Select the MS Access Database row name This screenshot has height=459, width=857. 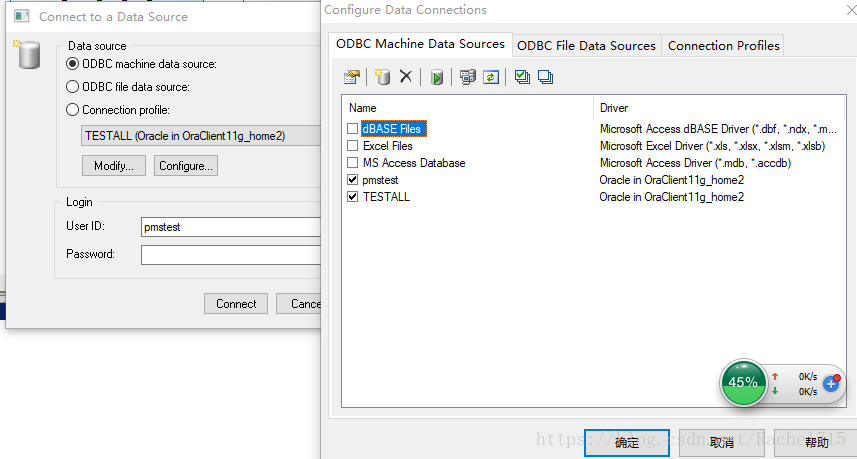click(414, 163)
